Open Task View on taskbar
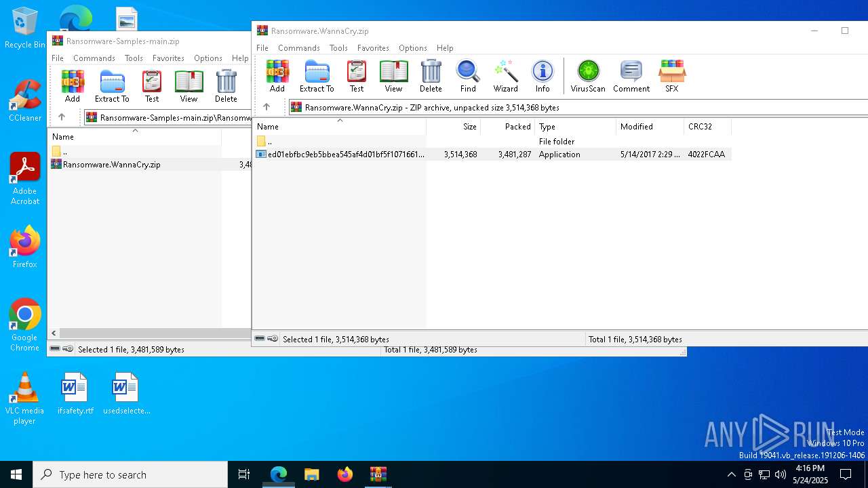 [x=244, y=474]
